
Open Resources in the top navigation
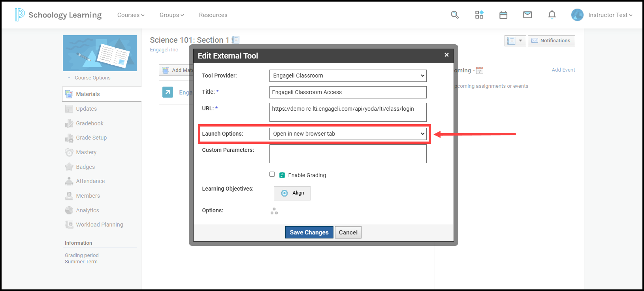click(213, 15)
